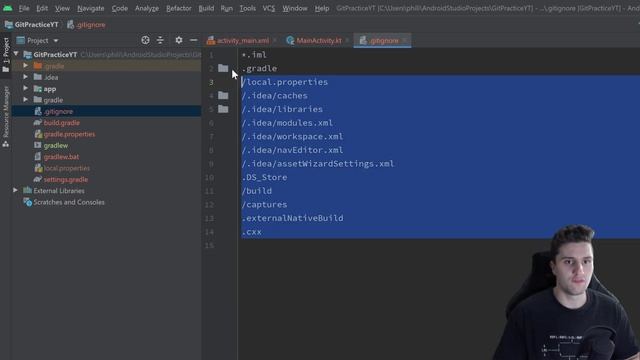This screenshot has height=360, width=640.
Task: Open the Code menu
Action: (x=120, y=8)
